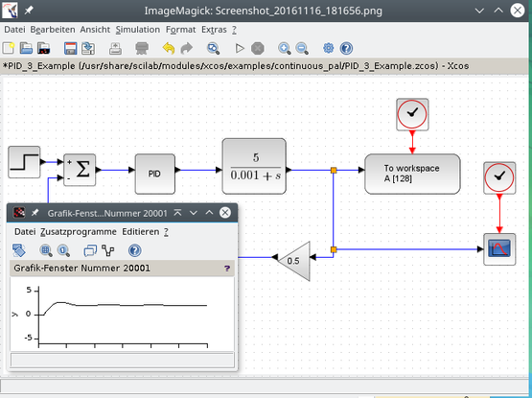Click the Grafik-Fenster keep-above title button

[x=177, y=213]
